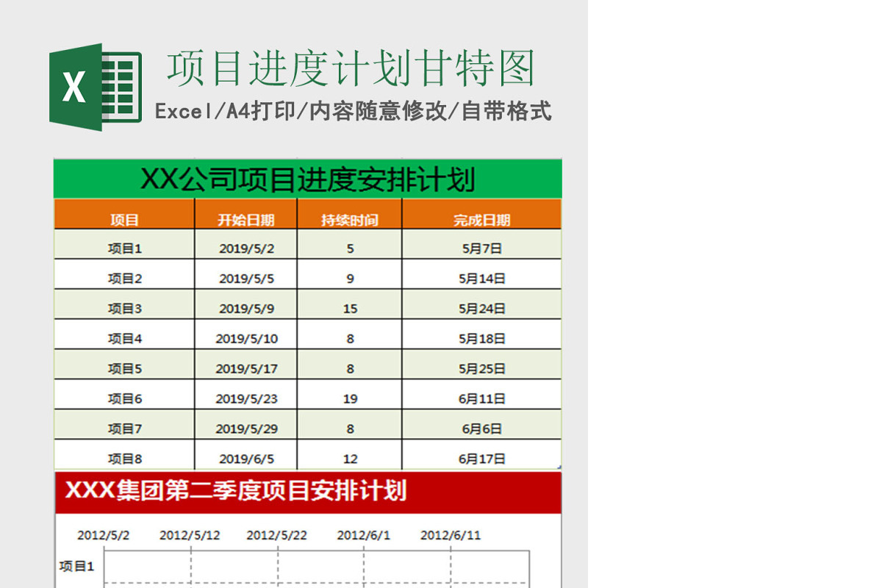Select duration value 8 in 项目7 row
882x588 pixels.
click(351, 429)
